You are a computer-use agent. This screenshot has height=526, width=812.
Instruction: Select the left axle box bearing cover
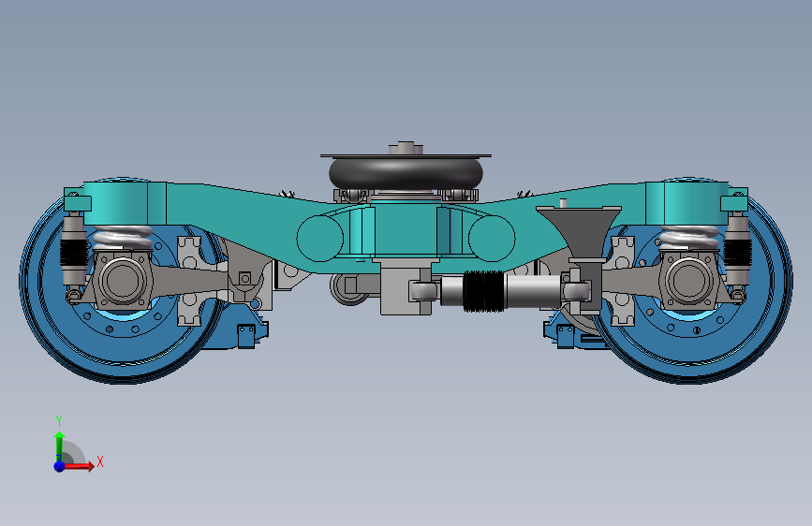click(x=123, y=281)
